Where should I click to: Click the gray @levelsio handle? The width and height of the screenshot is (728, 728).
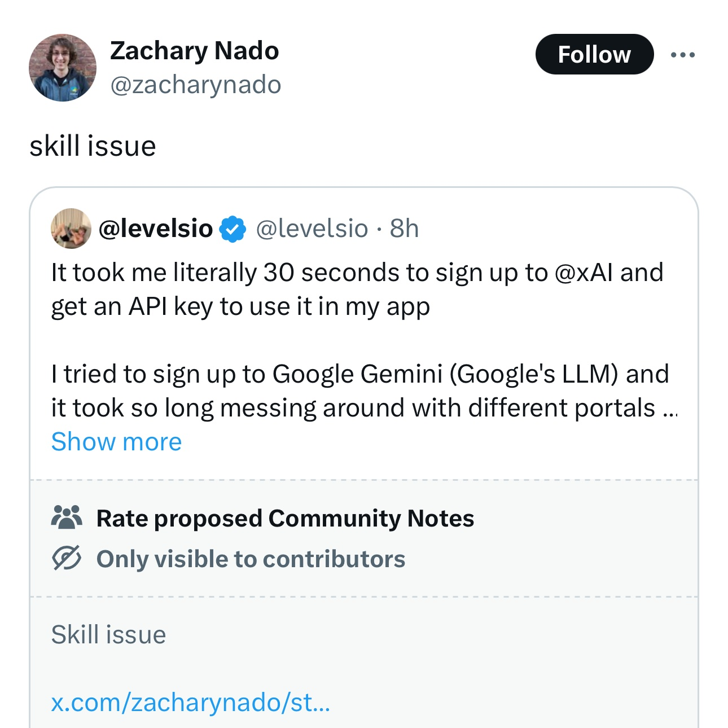click(312, 229)
